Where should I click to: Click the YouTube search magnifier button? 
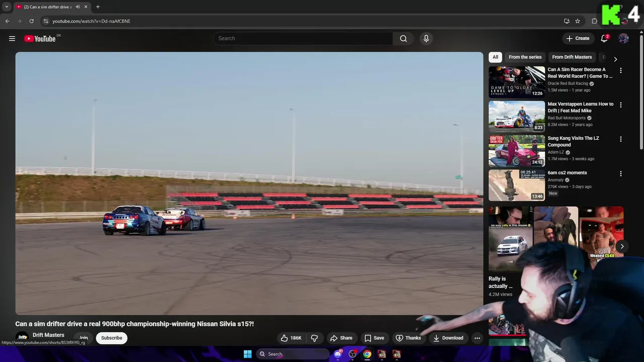(404, 39)
